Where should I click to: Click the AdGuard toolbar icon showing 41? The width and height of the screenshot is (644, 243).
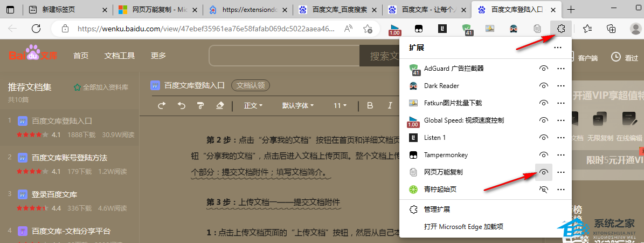click(x=467, y=29)
